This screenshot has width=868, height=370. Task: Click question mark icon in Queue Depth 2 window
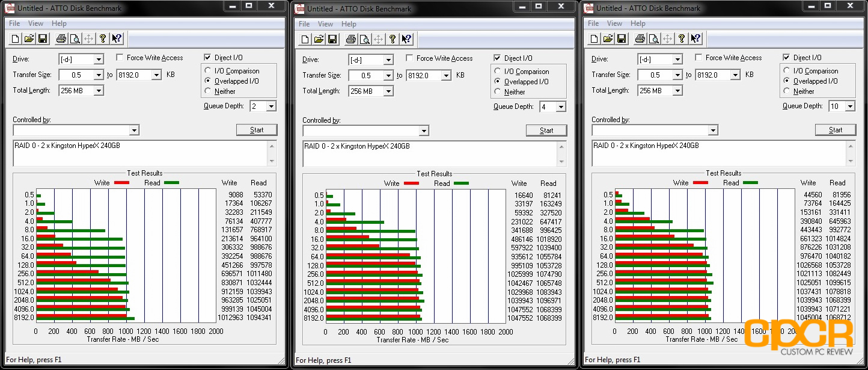[x=103, y=39]
